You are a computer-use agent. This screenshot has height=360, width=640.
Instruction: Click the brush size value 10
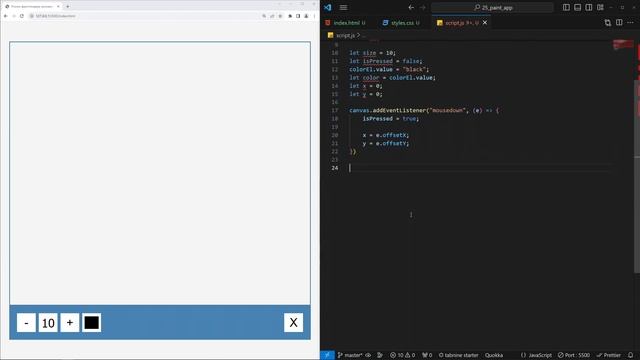click(48, 323)
